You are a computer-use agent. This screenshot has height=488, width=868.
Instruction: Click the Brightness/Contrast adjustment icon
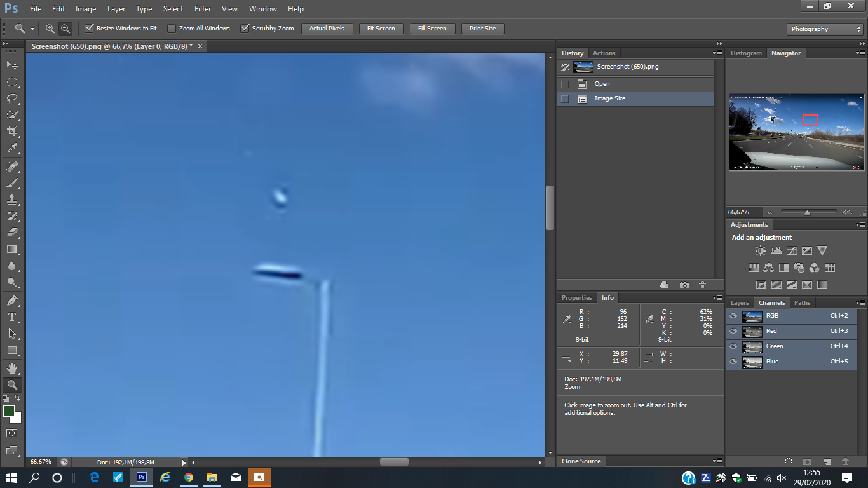pyautogui.click(x=761, y=251)
